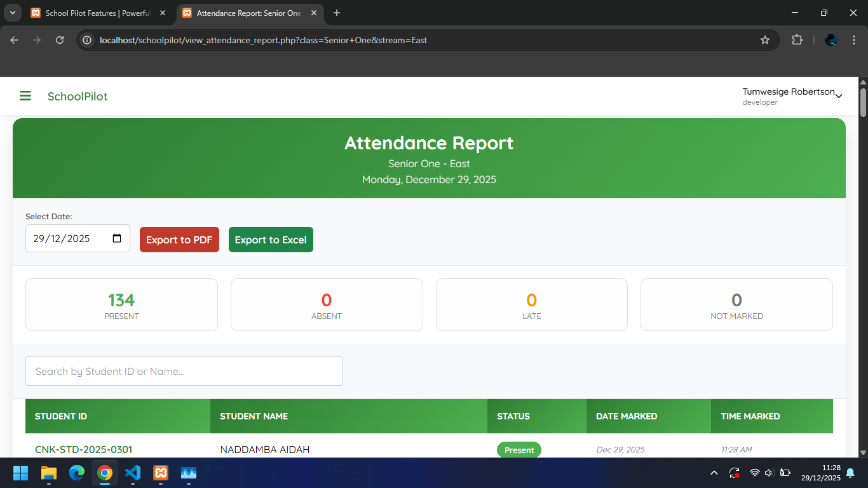Launch Visual Studio Code from the taskbar

click(132, 473)
